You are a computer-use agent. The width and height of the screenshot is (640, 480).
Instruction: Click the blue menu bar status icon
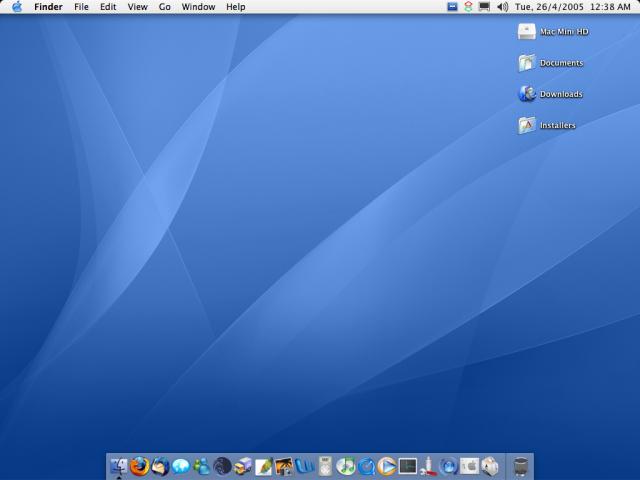point(452,7)
